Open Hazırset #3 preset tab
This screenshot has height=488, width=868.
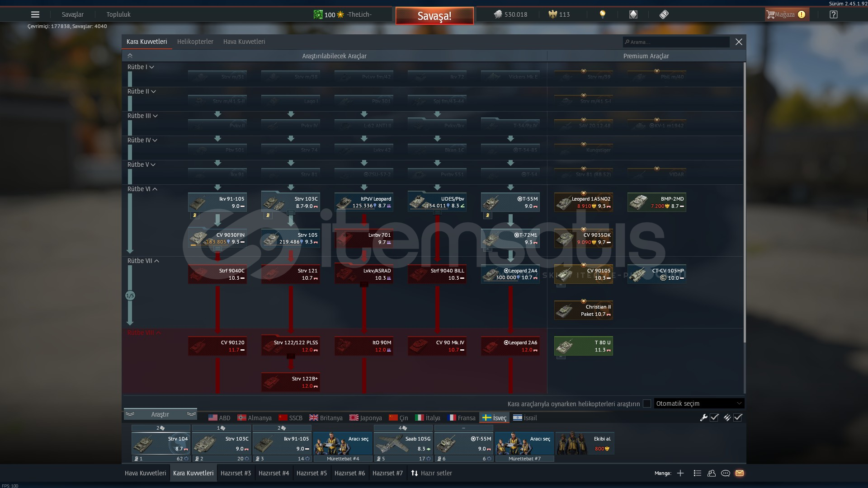click(x=236, y=473)
